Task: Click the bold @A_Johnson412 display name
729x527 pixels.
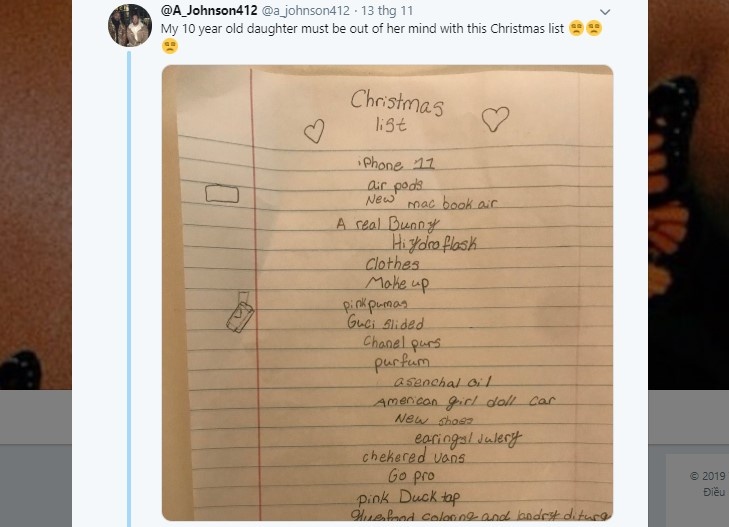Action: click(x=210, y=10)
